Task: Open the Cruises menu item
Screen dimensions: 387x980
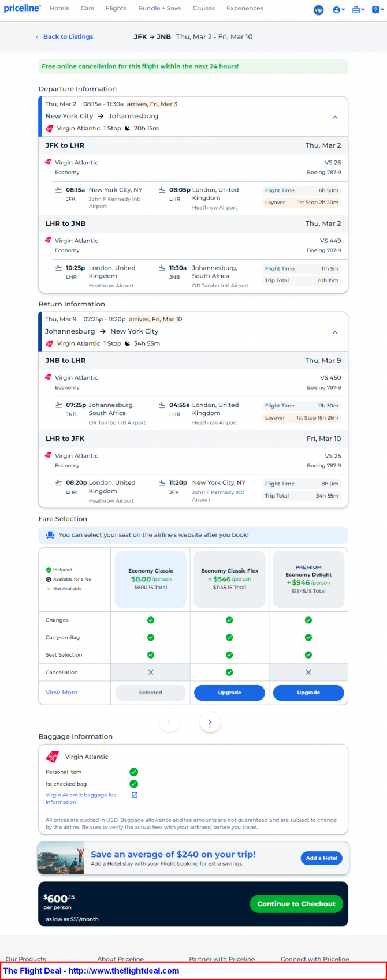Action: [203, 8]
